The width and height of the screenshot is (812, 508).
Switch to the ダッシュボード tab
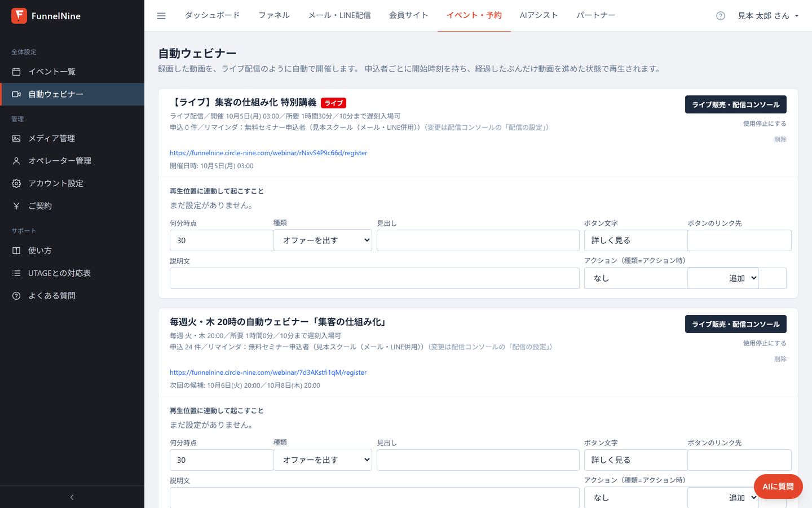(213, 15)
